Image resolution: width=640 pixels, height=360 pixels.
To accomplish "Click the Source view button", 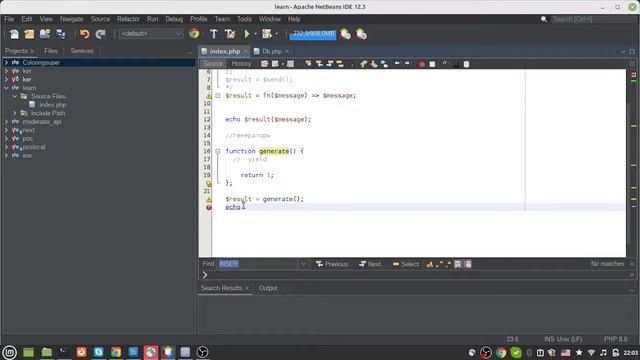I will point(213,64).
